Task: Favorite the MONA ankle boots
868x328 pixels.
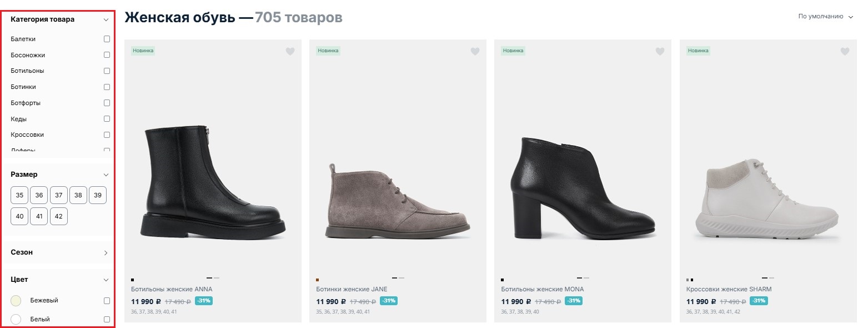Action: click(660, 51)
